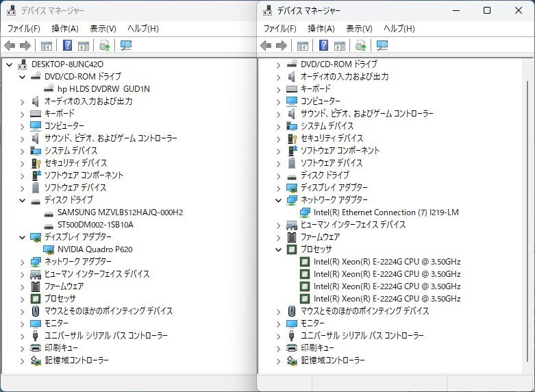Expand ネットワーク アダプター in left window
Viewport: 535px width, 392px height.
pos(22,262)
